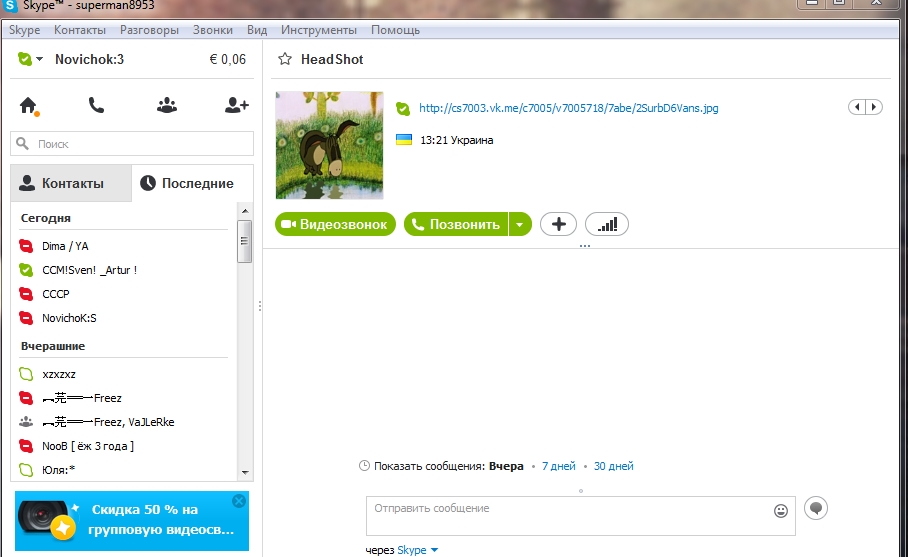Click the previous profile panel arrow

coord(857,107)
